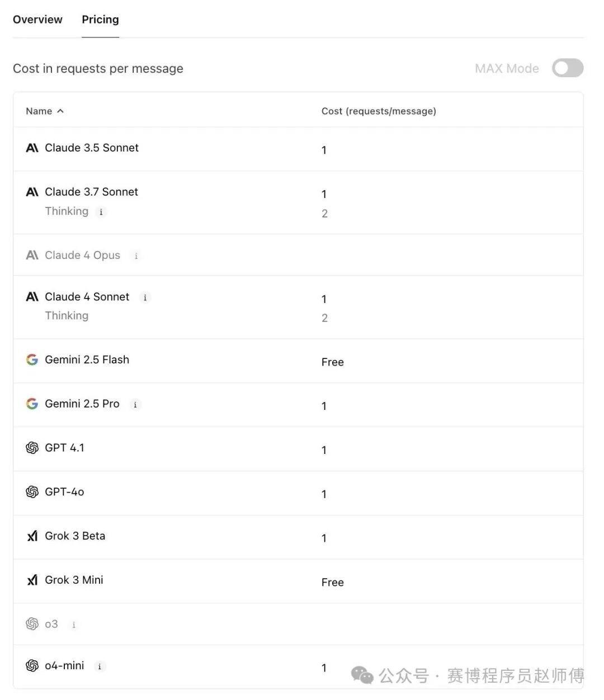Toggle the MAX Mode switch
This screenshot has height=700, width=604.
(568, 68)
